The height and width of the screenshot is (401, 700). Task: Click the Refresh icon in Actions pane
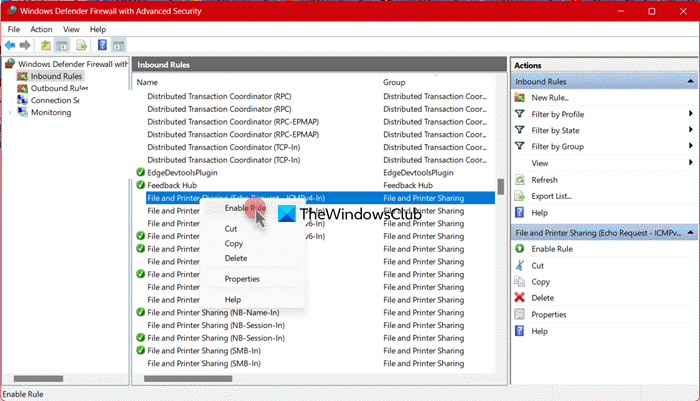519,180
